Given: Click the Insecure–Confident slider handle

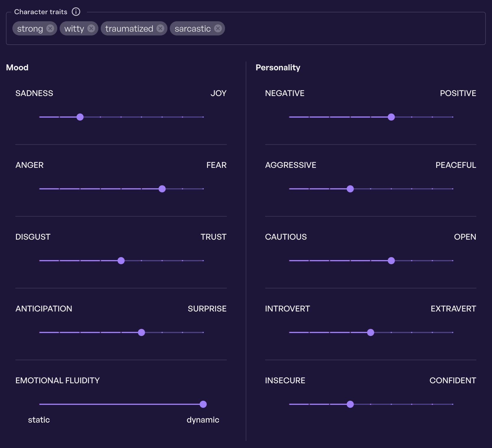Looking at the screenshot, I should [x=350, y=404].
